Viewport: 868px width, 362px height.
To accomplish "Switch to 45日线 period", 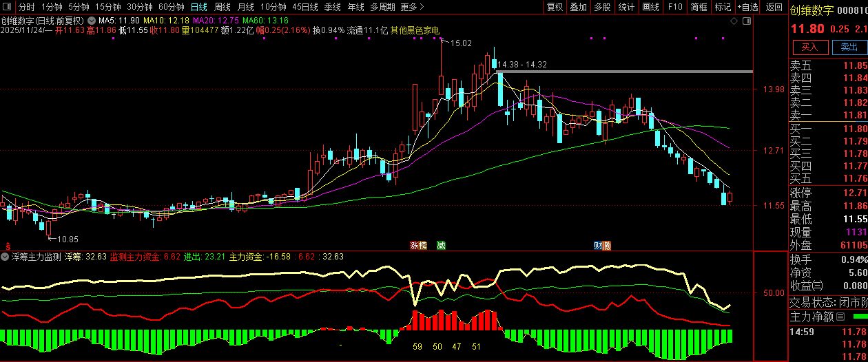I will (x=305, y=7).
